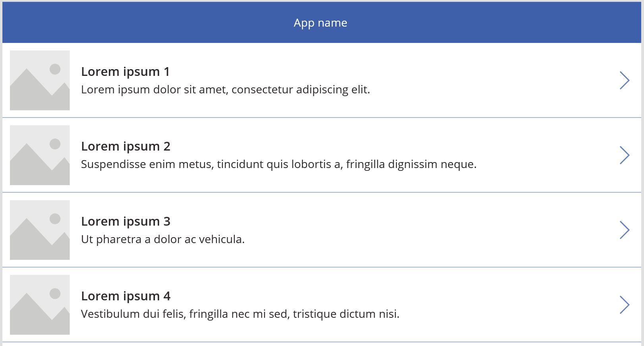Click the image thumbnail for Lorem ipsum 2
Screen dimensions: 644x346
pos(40,155)
